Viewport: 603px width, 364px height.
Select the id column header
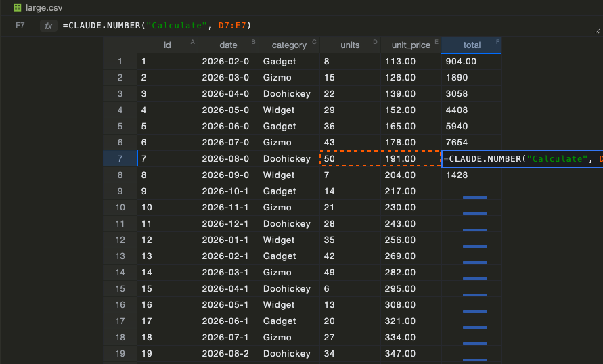click(167, 45)
